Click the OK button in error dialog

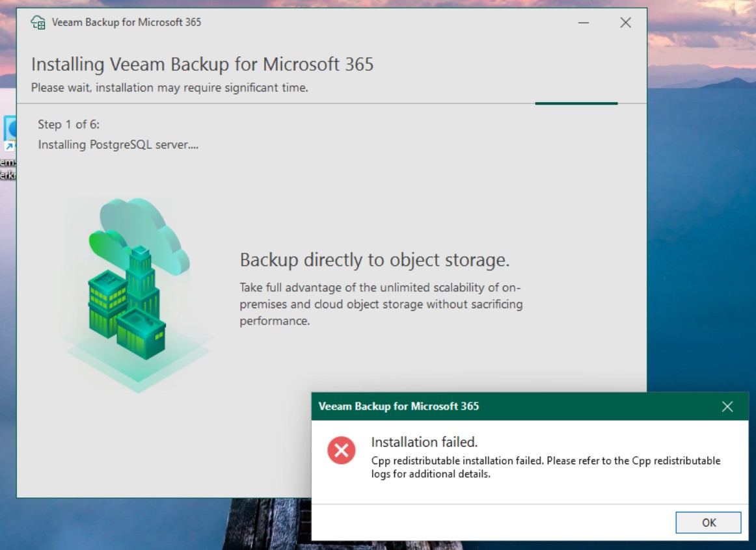click(x=708, y=522)
